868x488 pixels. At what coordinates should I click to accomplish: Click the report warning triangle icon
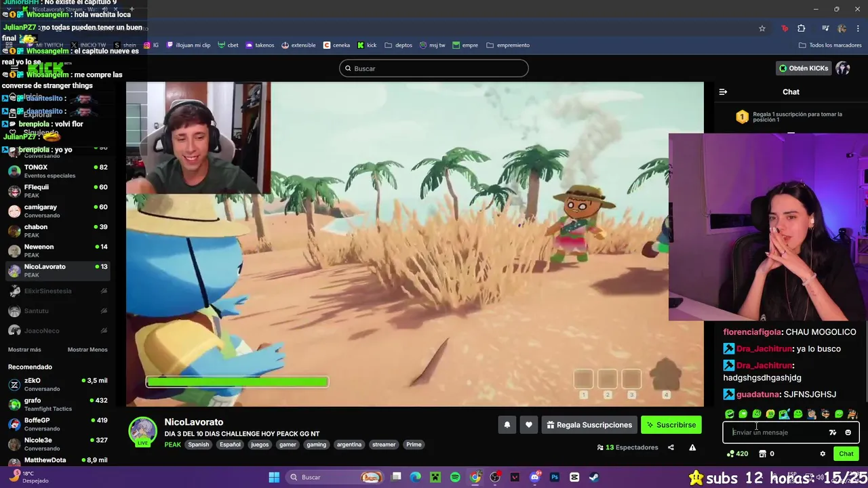click(x=692, y=447)
